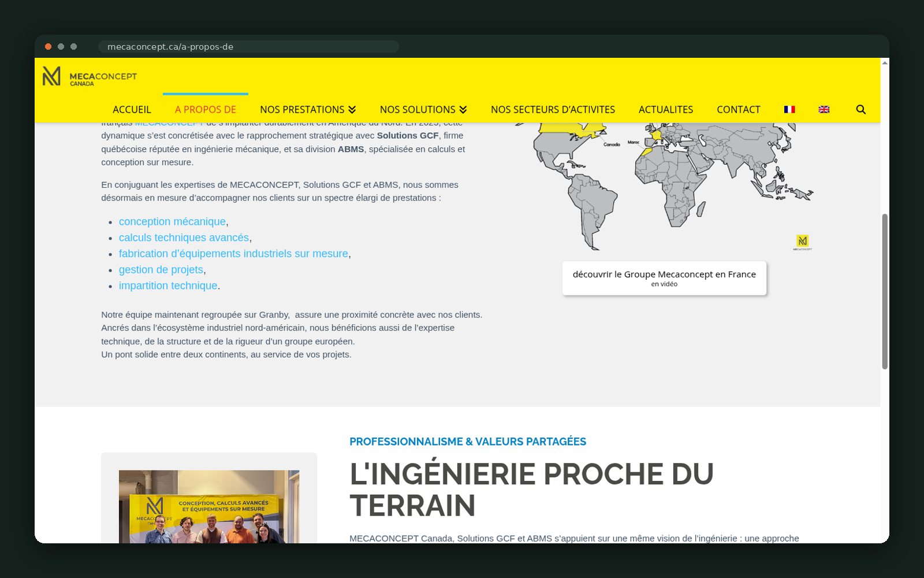Open the Nos Prestations menu

click(x=302, y=109)
